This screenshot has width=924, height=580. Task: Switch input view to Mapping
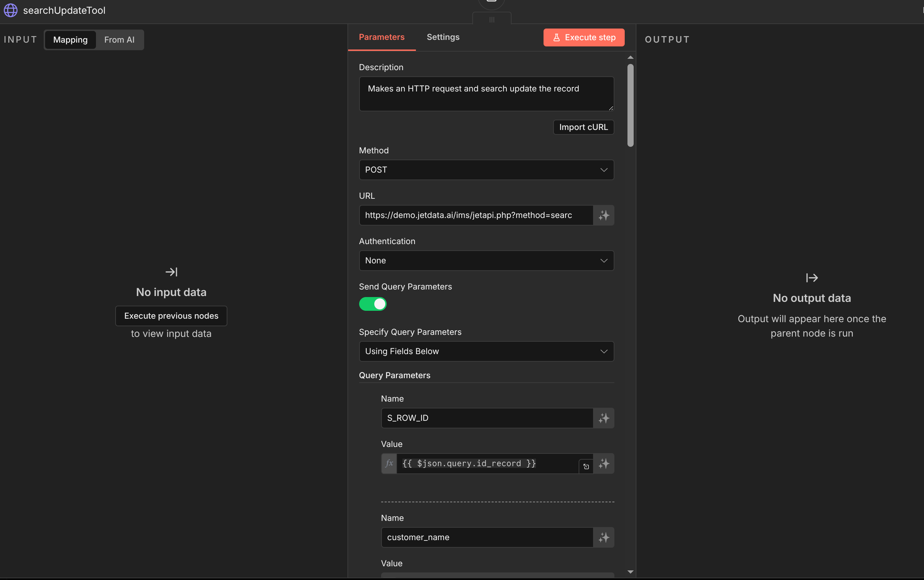point(70,40)
